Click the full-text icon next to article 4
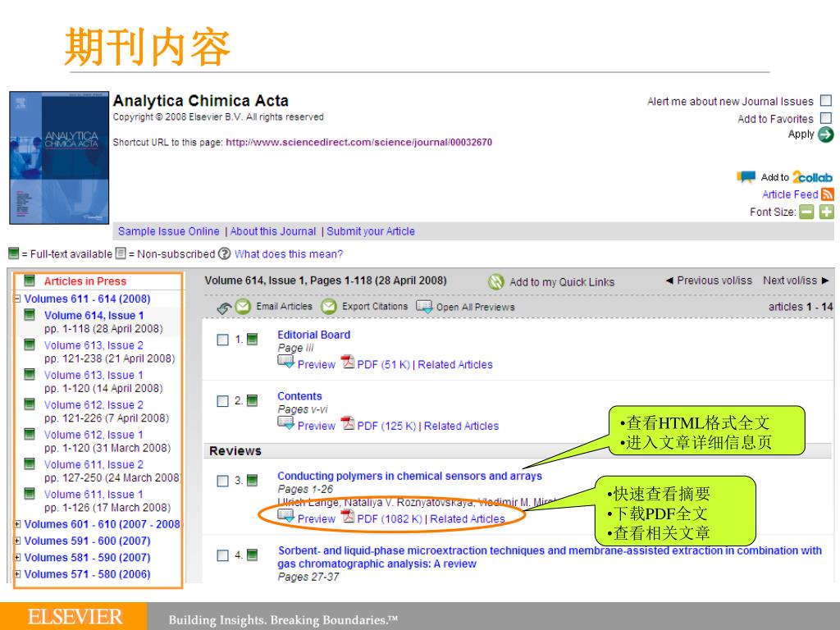 pos(252,555)
